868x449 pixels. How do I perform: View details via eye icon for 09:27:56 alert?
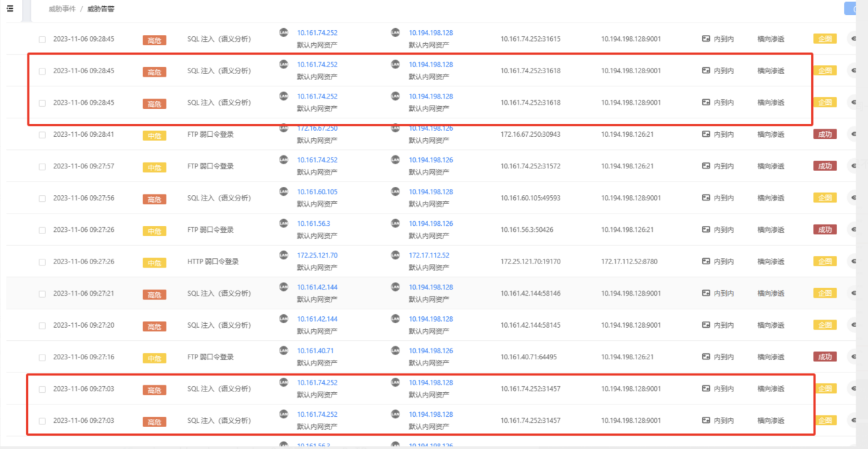coord(853,198)
